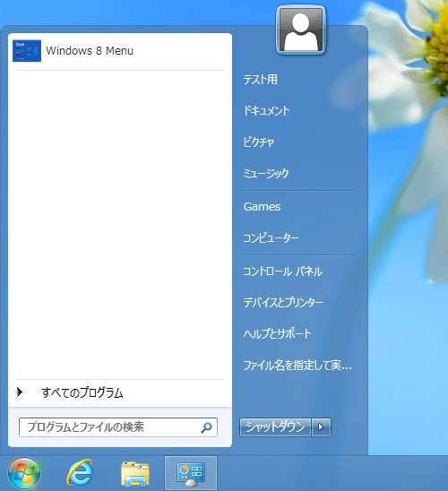Open ドキュメント
Viewport: 448px width, 491px height.
pyautogui.click(x=266, y=110)
